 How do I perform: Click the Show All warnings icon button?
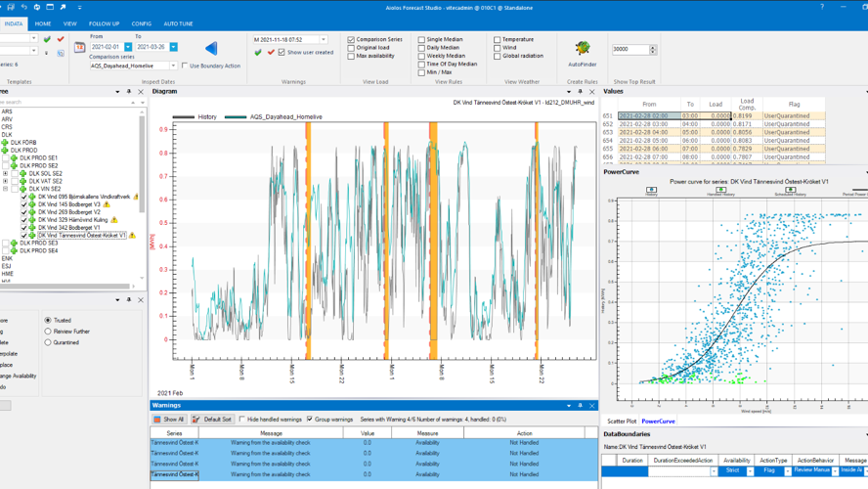(x=169, y=419)
